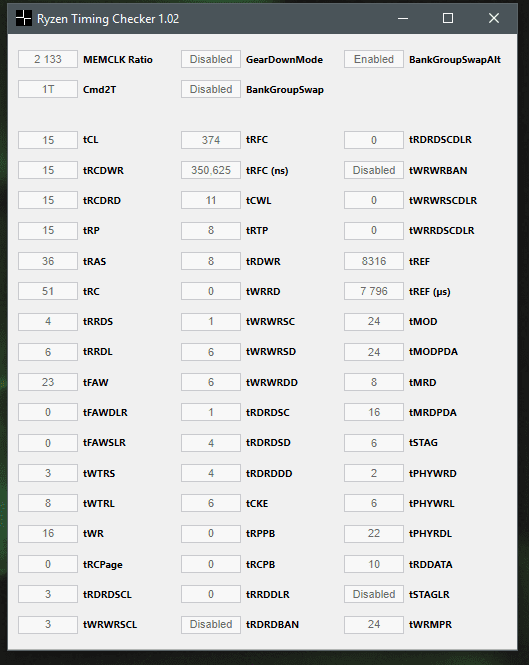
Task: Select the tRCDWR value box
Action: (48, 170)
